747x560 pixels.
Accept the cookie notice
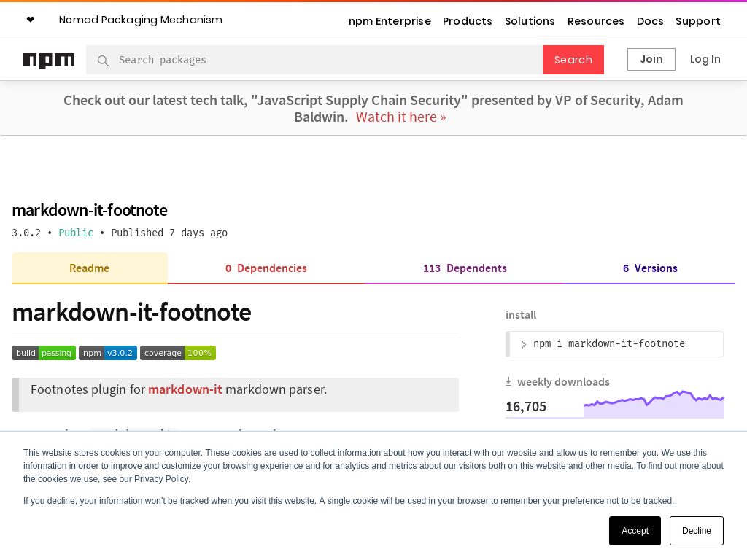click(635, 531)
